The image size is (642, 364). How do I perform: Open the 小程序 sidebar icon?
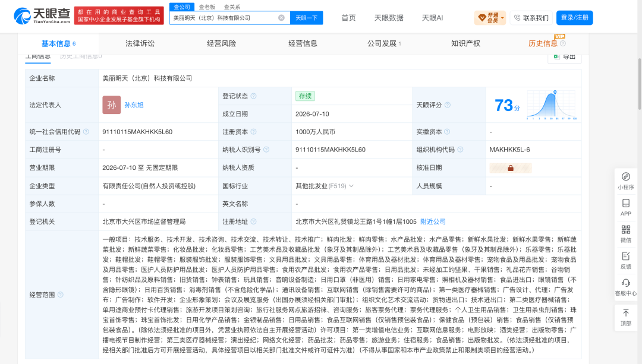point(625,181)
